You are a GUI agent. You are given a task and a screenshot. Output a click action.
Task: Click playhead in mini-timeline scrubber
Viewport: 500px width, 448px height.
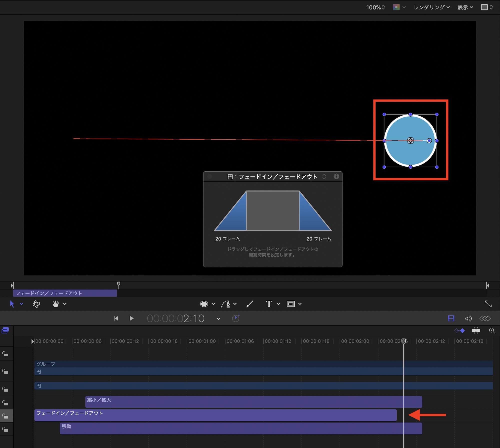[119, 284]
